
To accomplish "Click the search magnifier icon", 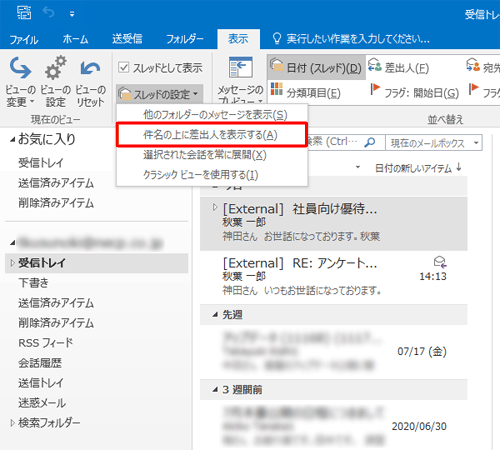I will tap(369, 143).
